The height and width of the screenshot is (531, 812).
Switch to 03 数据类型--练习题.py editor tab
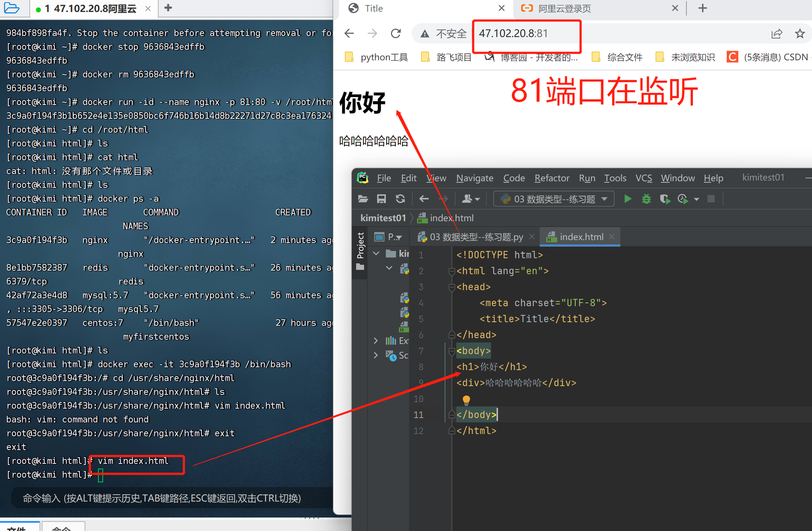476,237
